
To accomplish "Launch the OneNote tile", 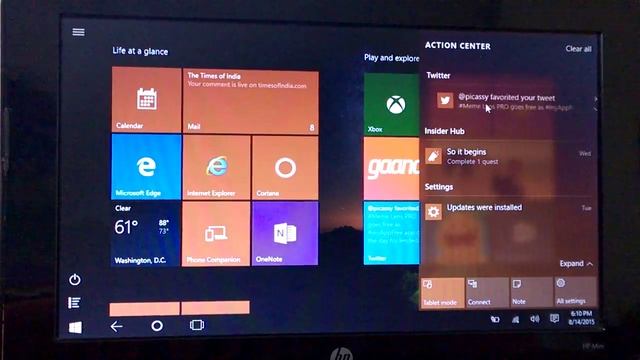I will pos(285,233).
